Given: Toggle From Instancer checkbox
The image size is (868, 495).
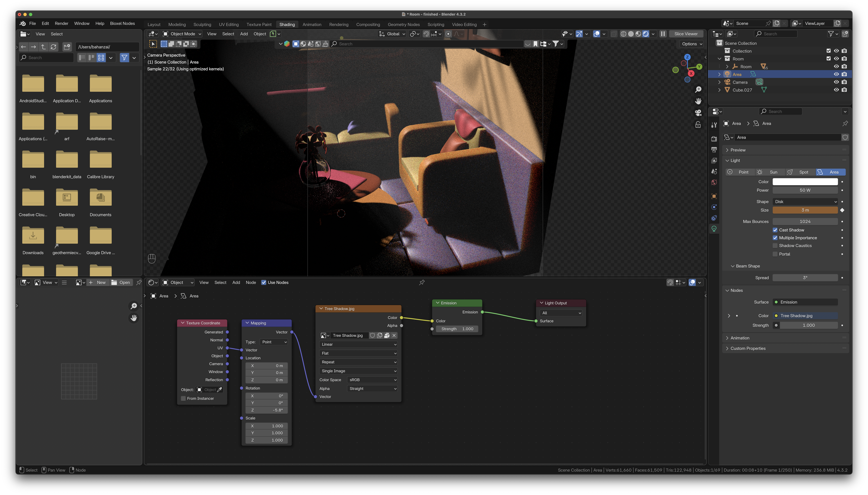Looking at the screenshot, I should tap(183, 398).
